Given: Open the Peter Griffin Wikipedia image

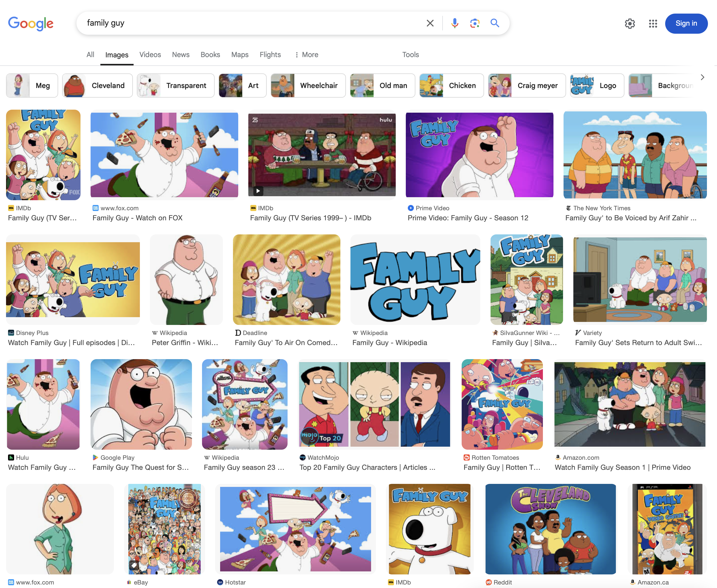Looking at the screenshot, I should [186, 279].
